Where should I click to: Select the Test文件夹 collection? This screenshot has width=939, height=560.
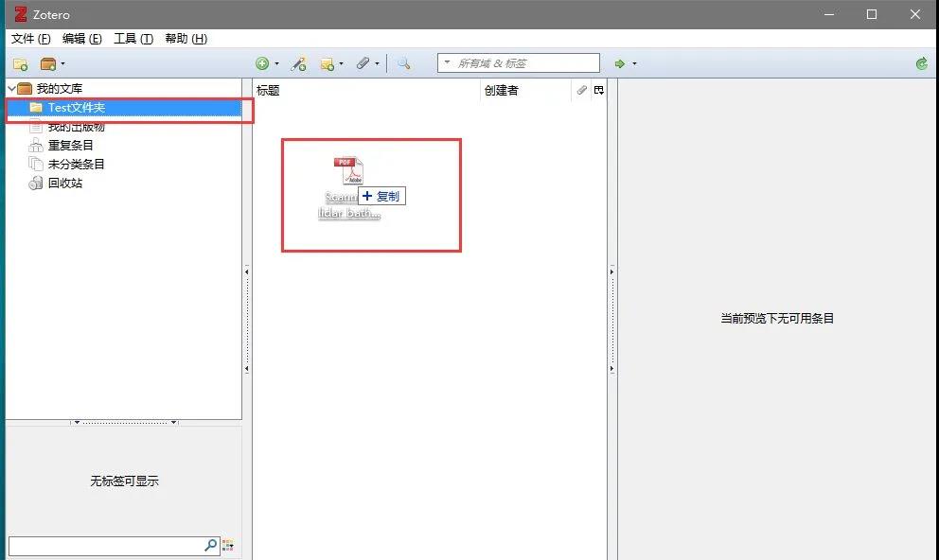(x=125, y=108)
